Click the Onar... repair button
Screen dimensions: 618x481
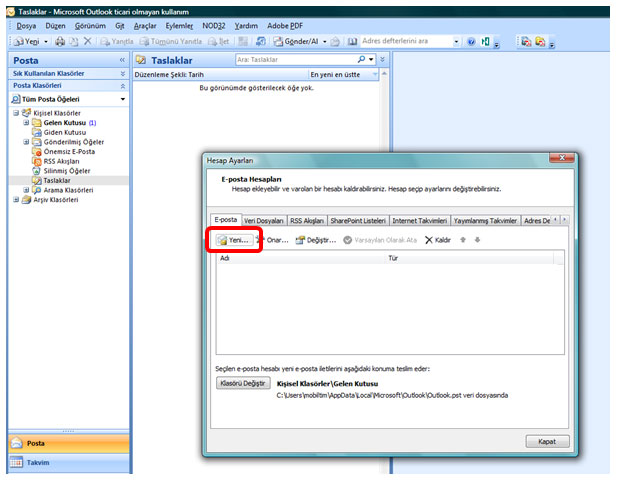[x=273, y=240]
